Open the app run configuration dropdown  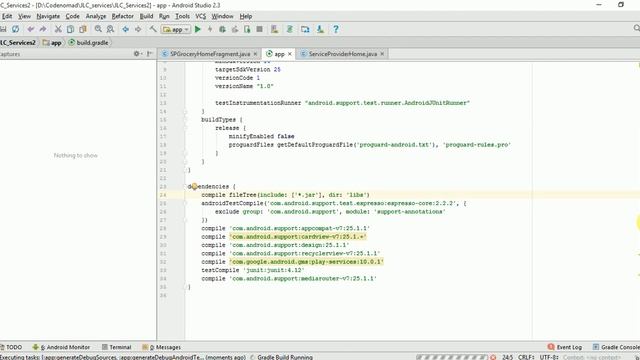click(x=176, y=29)
